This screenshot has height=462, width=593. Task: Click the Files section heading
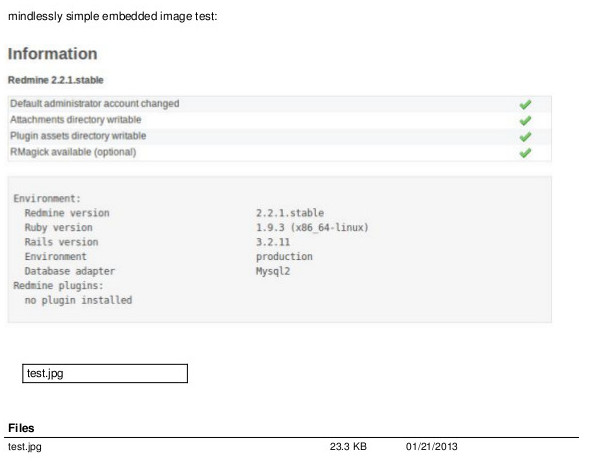[21, 428]
